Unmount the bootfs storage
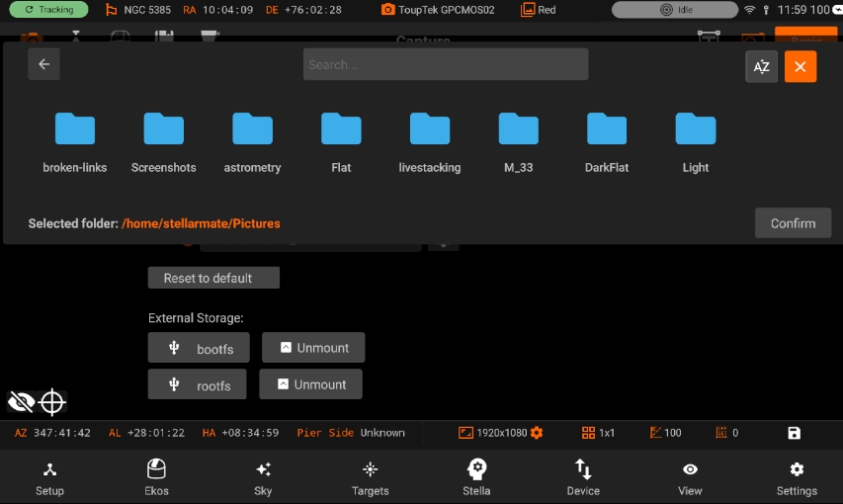The width and height of the screenshot is (843, 504). click(x=313, y=348)
